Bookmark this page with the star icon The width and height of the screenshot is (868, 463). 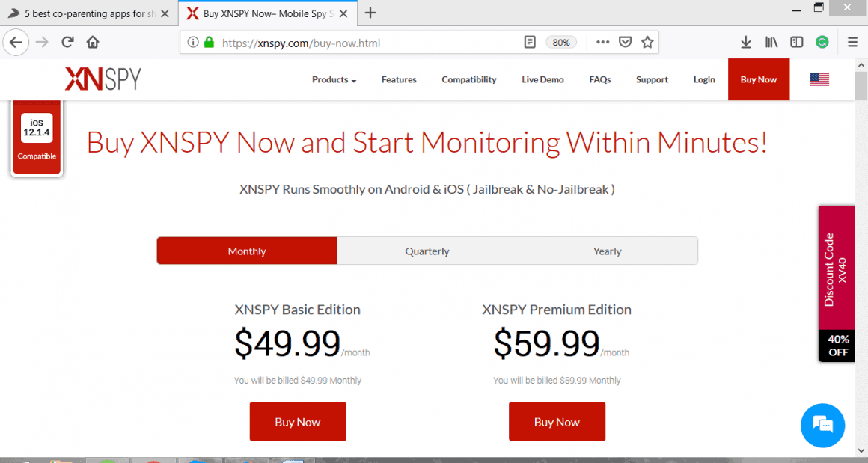click(647, 42)
